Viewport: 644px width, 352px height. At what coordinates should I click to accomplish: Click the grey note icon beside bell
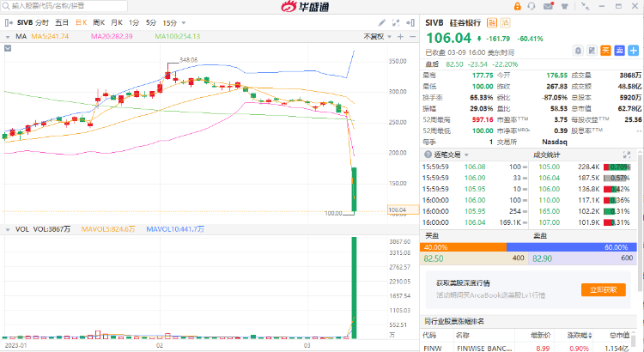tap(592, 51)
